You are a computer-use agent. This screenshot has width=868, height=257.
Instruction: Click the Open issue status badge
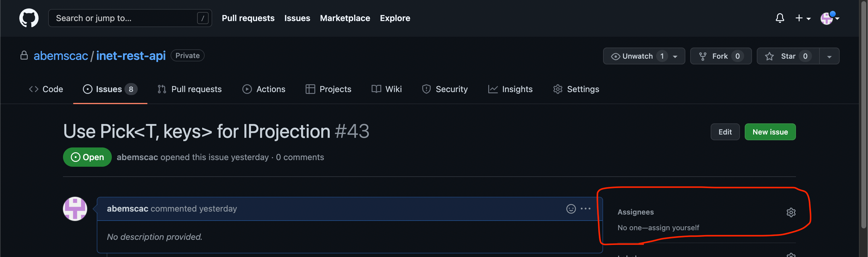(87, 157)
